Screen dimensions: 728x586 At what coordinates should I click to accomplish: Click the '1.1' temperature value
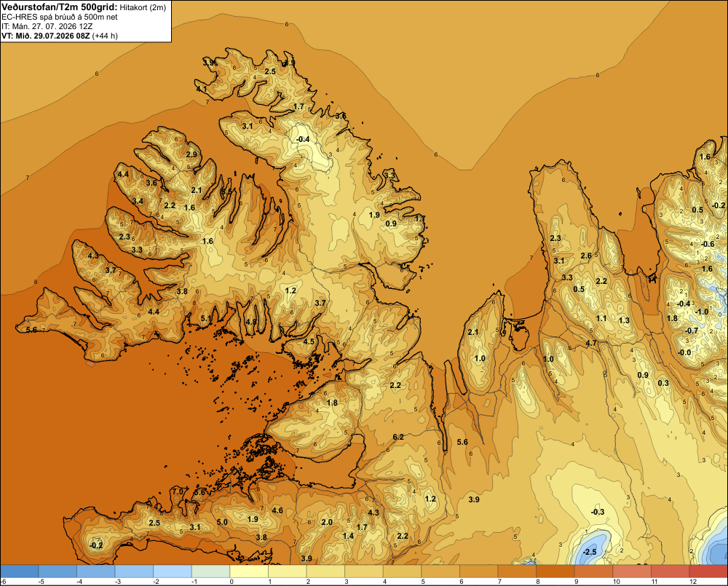coord(601,318)
